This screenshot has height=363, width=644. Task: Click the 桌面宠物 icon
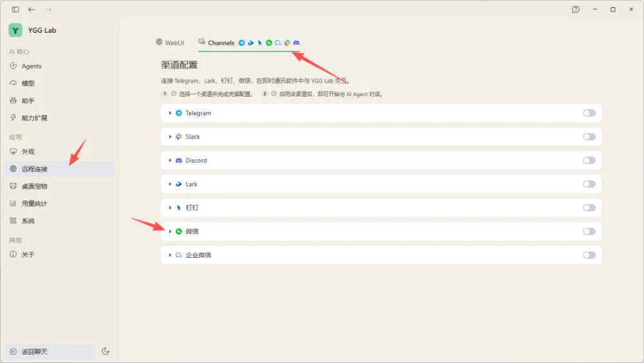point(13,186)
